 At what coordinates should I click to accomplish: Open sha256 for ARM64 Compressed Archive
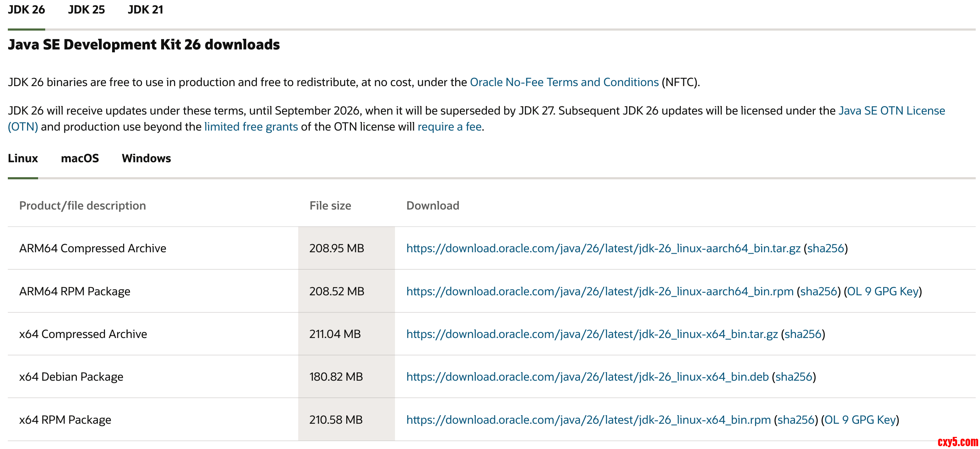tap(826, 248)
